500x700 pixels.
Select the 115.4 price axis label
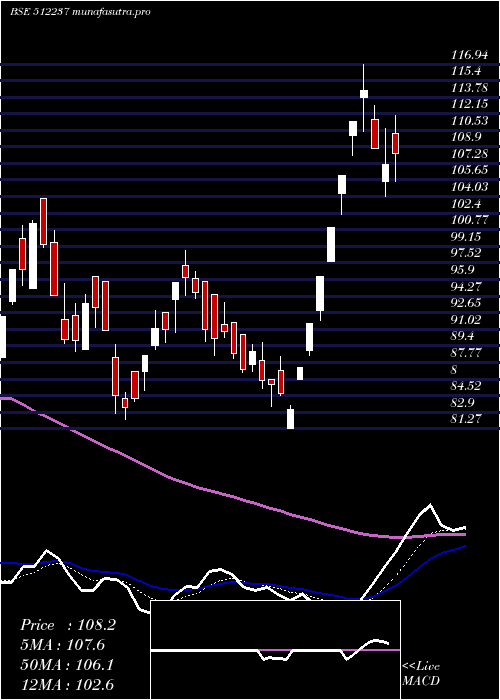(x=466, y=71)
